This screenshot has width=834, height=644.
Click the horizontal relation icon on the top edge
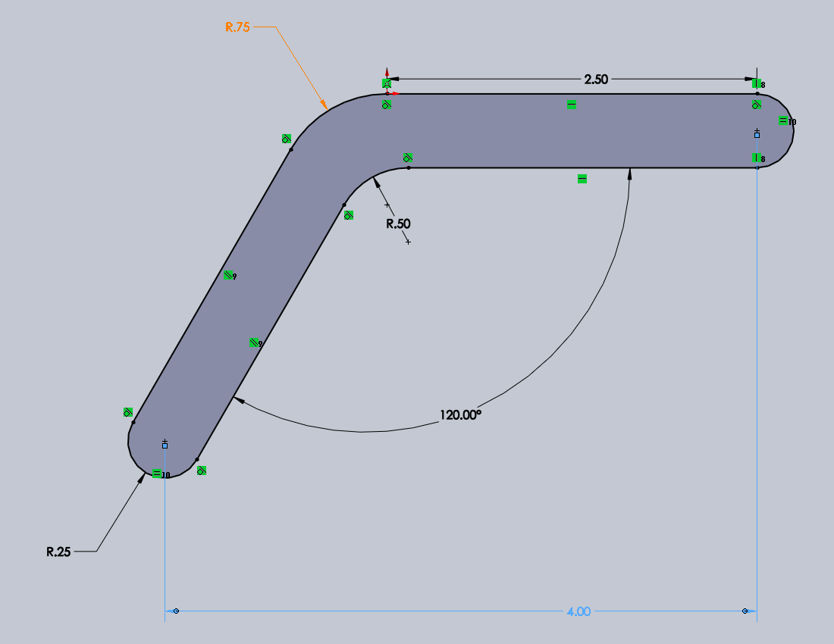coord(572,104)
